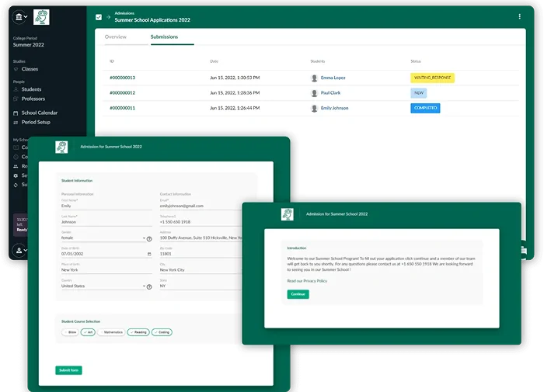Open the date of birth calendar picker
544x392 pixels.
(148, 254)
